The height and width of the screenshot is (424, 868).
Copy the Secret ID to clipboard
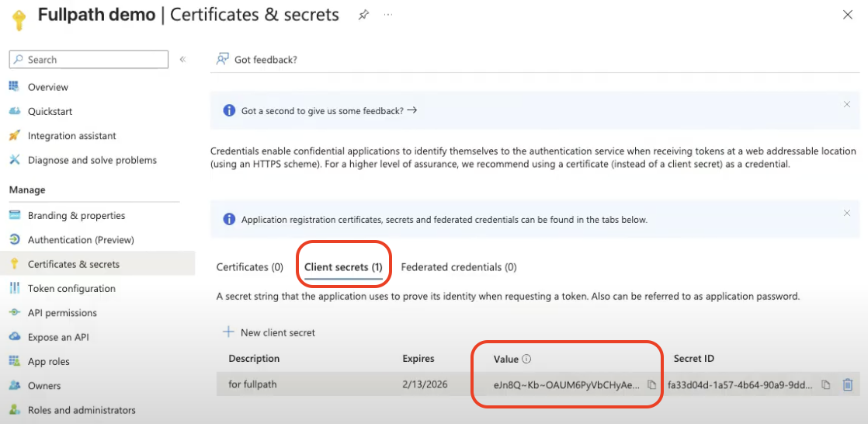click(x=826, y=384)
